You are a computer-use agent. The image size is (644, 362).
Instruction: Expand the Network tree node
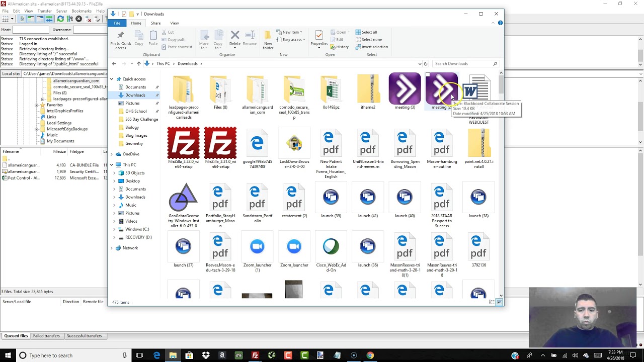click(x=112, y=248)
